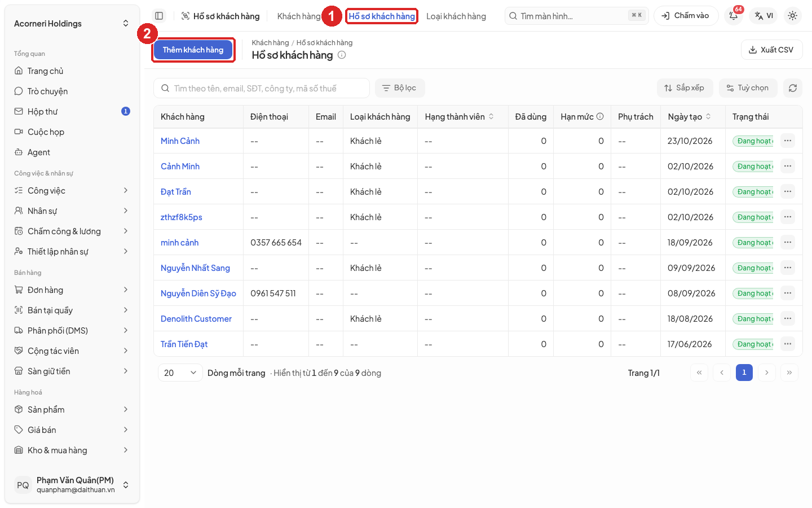Viewport: 812px width, 508px height.
Task: Jump to the last page arrow
Action: (789, 373)
